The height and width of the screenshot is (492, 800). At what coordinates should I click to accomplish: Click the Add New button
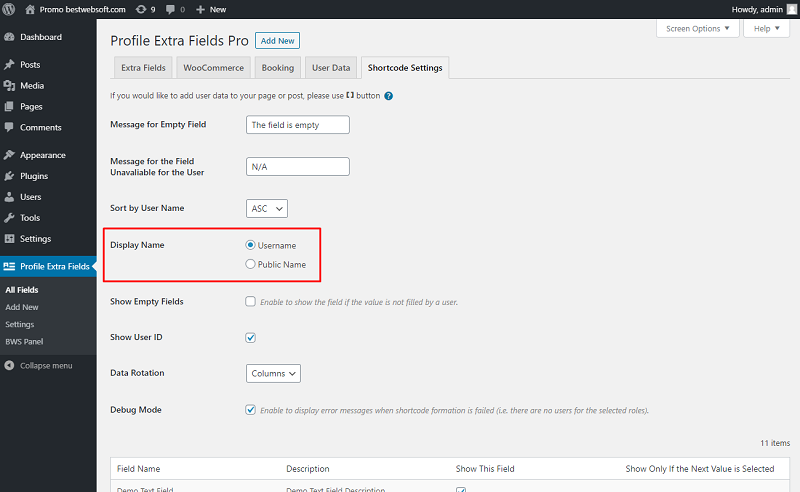click(x=278, y=41)
